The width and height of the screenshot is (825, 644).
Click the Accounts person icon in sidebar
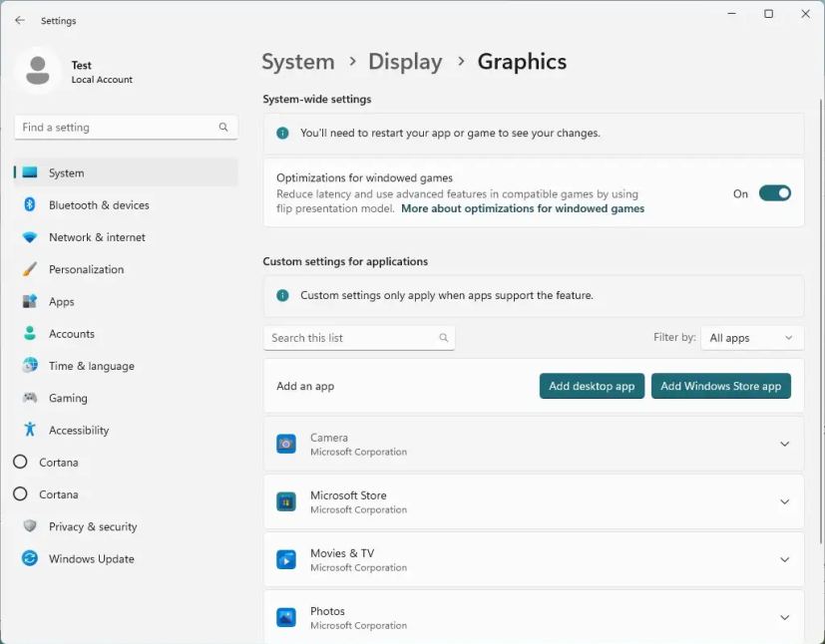point(30,333)
